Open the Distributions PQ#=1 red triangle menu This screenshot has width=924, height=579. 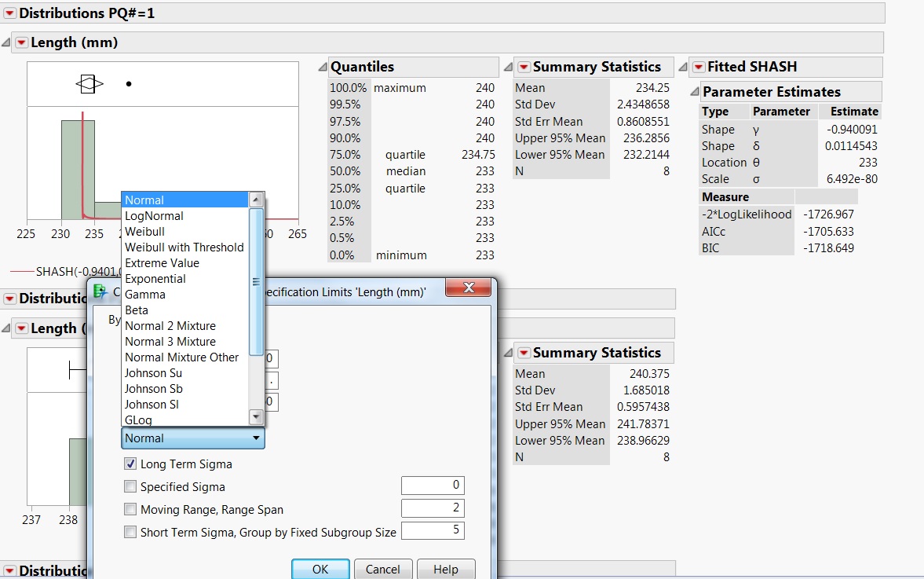pyautogui.click(x=9, y=13)
